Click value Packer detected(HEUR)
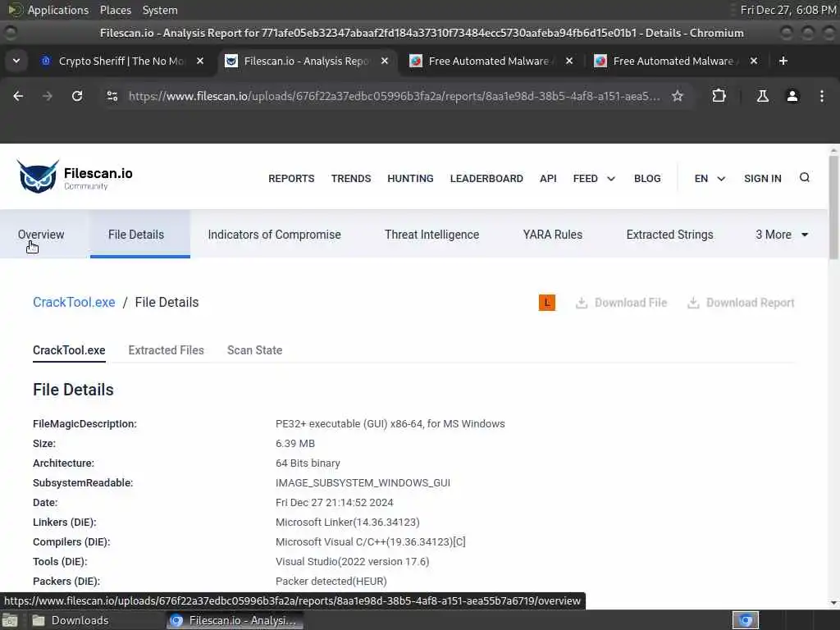Viewport: 840px width, 630px height. click(331, 581)
